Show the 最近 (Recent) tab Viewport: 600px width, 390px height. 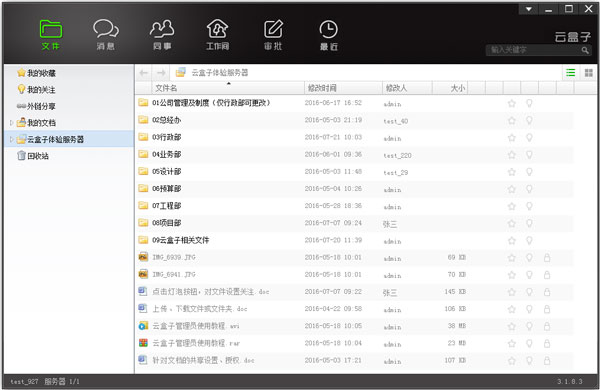coord(328,35)
